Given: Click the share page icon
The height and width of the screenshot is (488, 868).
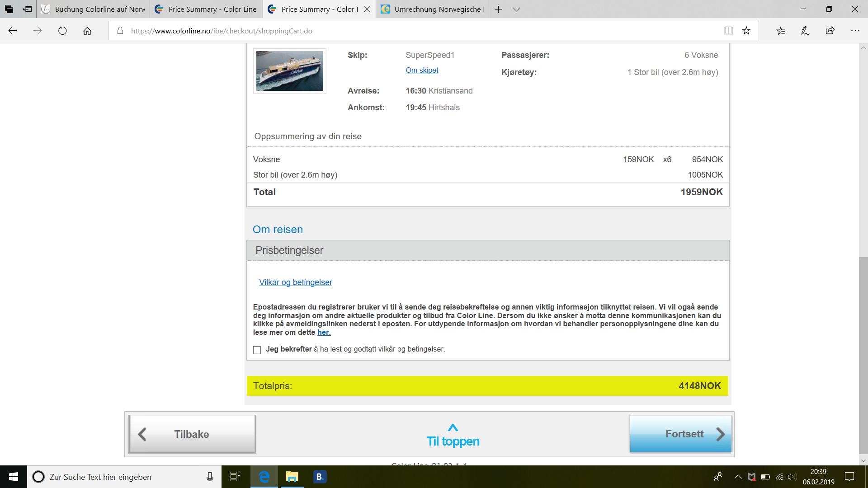Looking at the screenshot, I should pyautogui.click(x=830, y=31).
